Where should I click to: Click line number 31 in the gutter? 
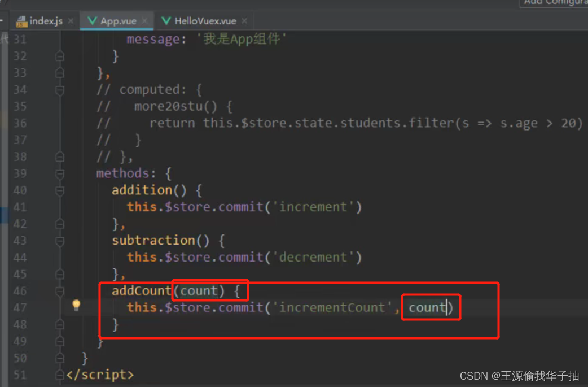click(x=20, y=40)
